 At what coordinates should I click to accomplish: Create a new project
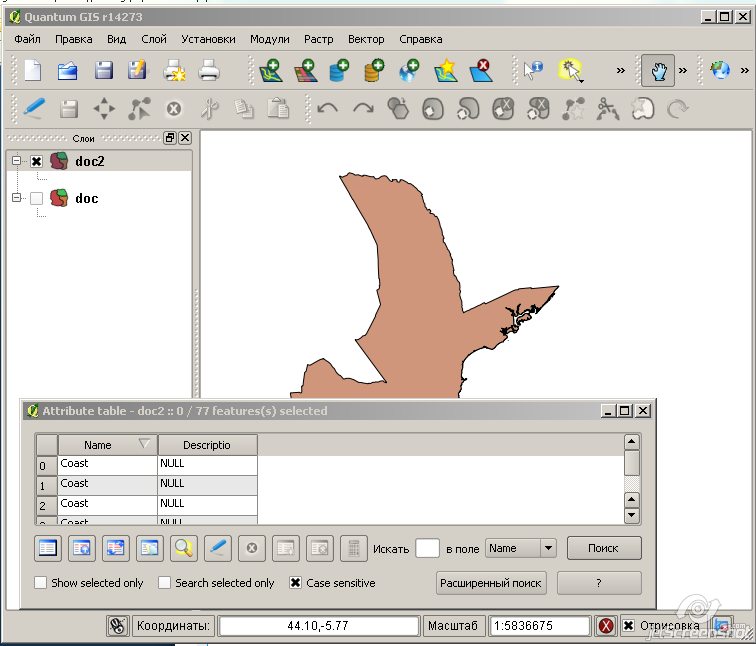pyautogui.click(x=32, y=70)
